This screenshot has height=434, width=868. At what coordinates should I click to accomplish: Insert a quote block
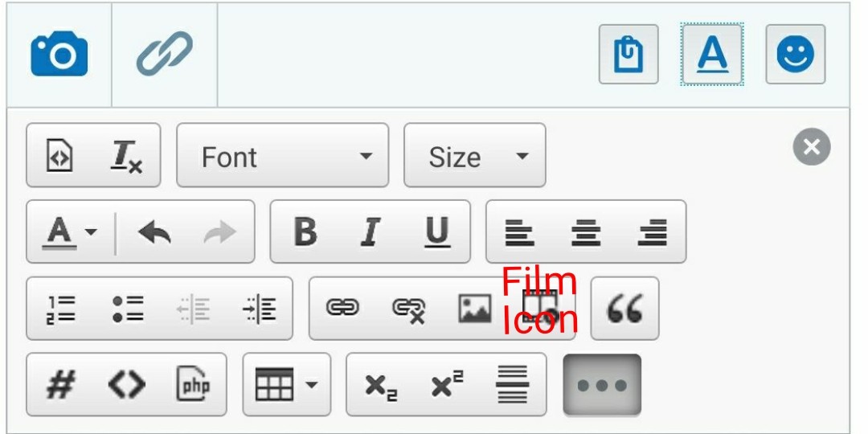point(624,309)
